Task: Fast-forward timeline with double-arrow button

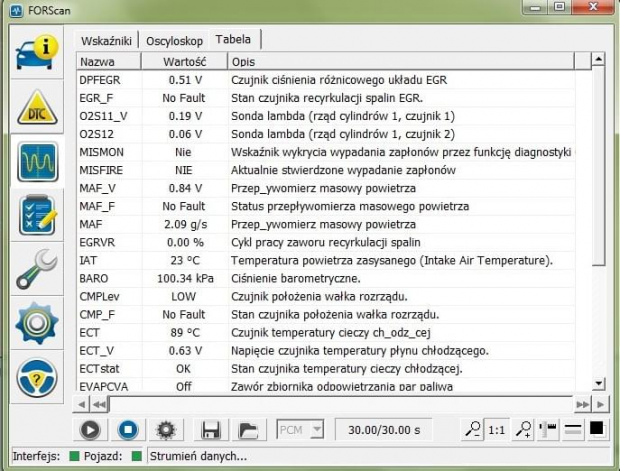Action: pyautogui.click(x=583, y=404)
